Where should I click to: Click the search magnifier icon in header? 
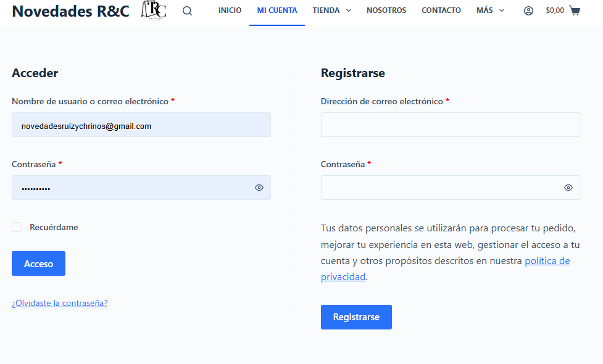(x=188, y=10)
